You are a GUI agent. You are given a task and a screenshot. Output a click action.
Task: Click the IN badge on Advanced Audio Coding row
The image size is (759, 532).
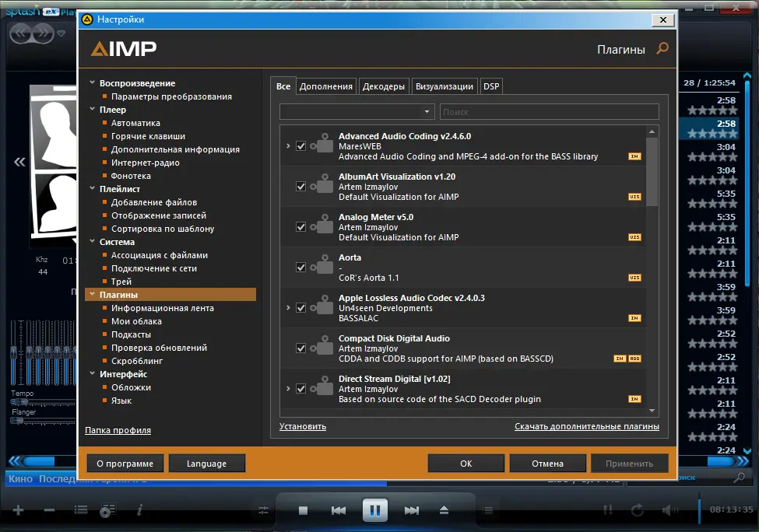pos(634,156)
